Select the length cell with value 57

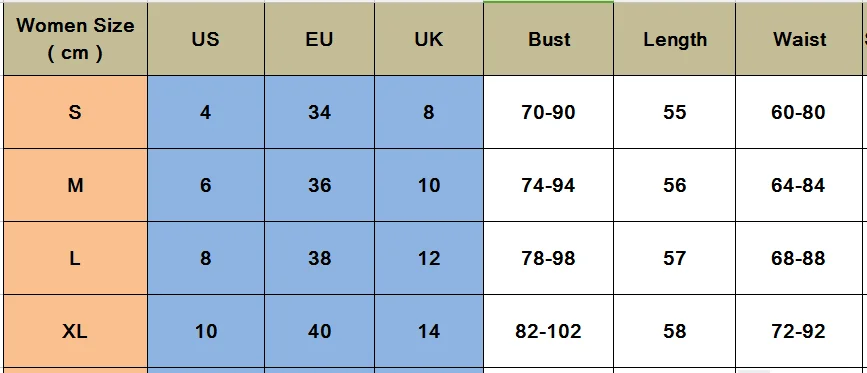[x=675, y=258]
